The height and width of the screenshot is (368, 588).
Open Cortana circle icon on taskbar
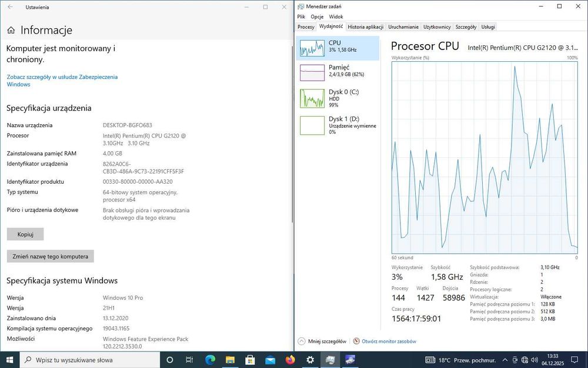pos(169,360)
